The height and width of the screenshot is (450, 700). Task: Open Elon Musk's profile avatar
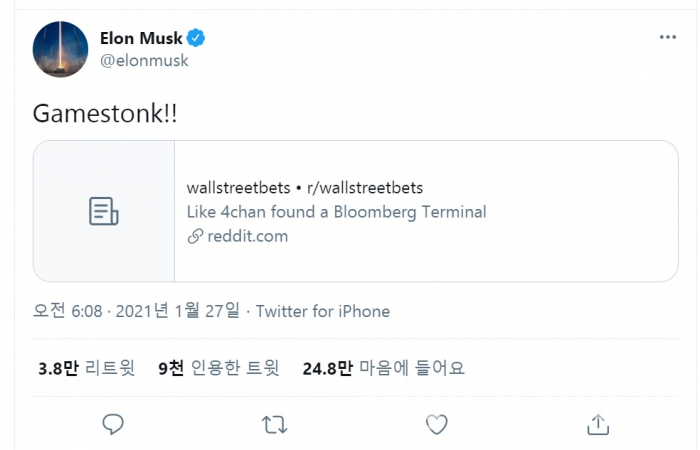(60, 48)
